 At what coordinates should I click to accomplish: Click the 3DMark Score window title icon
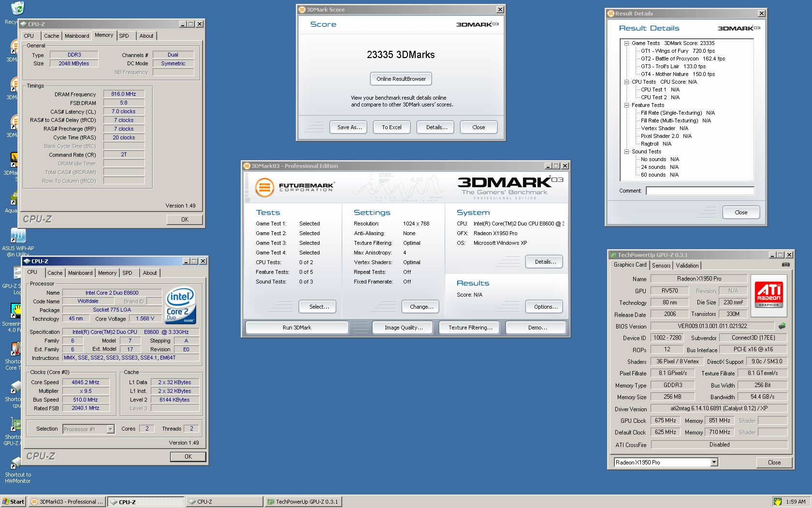click(302, 10)
